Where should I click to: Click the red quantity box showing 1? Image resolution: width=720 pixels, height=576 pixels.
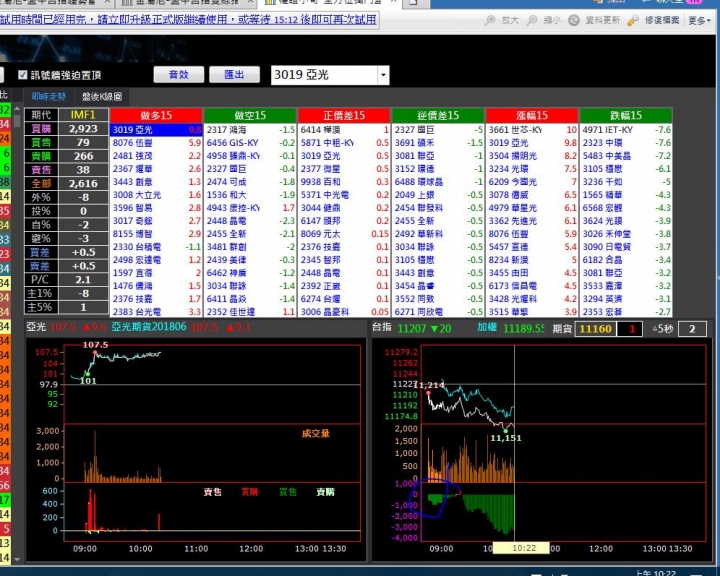[x=630, y=329]
